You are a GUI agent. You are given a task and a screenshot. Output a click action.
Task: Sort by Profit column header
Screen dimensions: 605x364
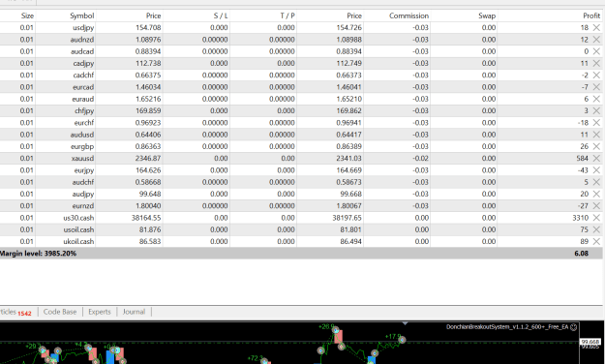click(591, 15)
